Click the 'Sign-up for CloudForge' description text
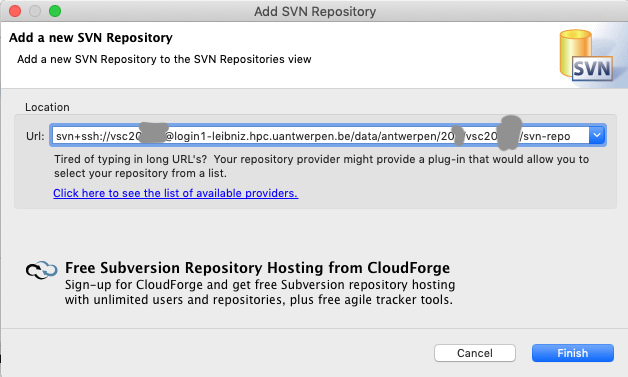The image size is (628, 377). pos(260,292)
